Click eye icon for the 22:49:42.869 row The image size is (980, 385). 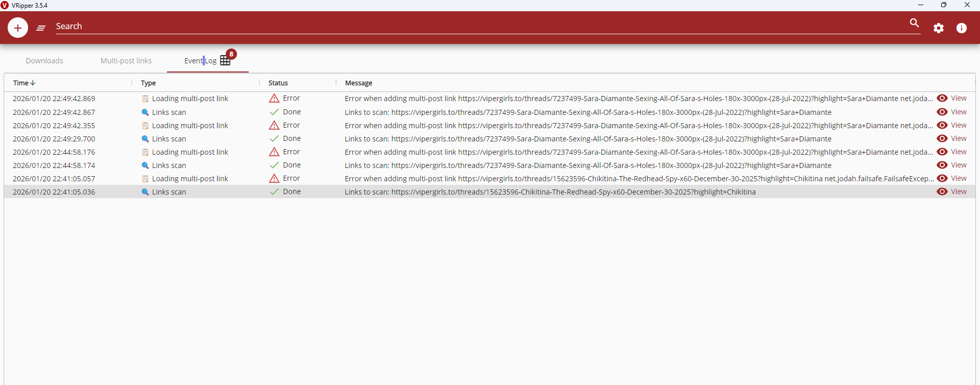[x=942, y=98]
